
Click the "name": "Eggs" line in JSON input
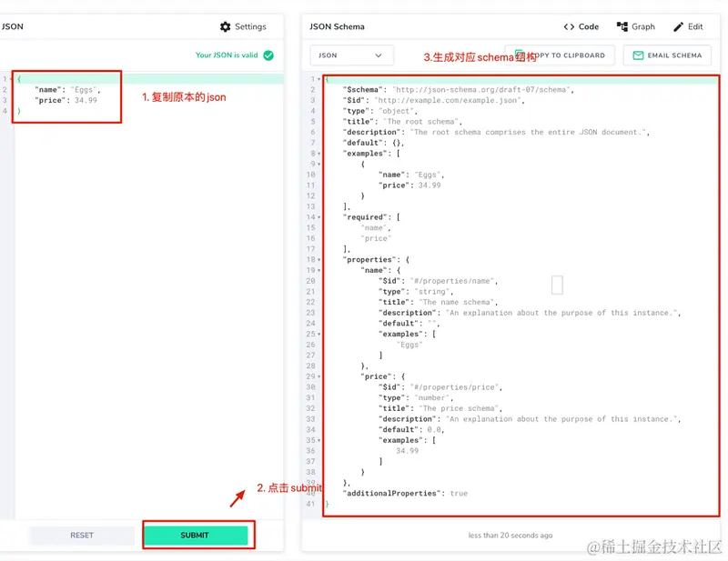pos(67,89)
